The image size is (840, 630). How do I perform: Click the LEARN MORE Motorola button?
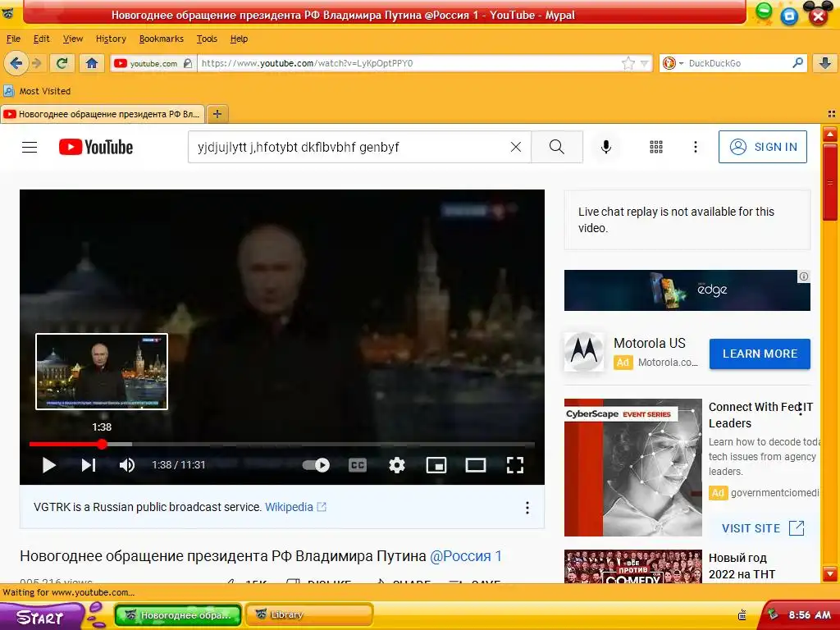[x=760, y=354]
